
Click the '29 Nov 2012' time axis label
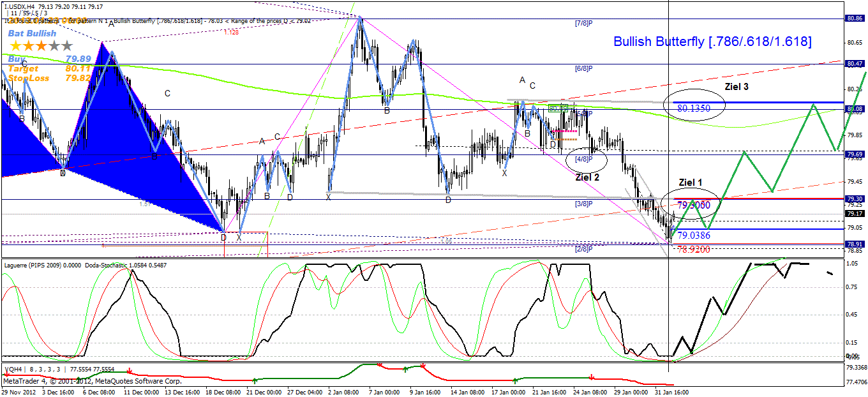[x=17, y=392]
